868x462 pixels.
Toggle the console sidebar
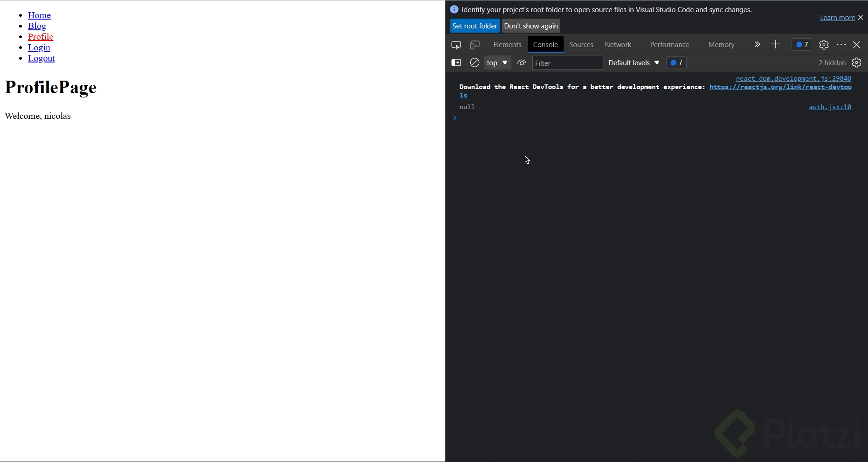point(456,62)
